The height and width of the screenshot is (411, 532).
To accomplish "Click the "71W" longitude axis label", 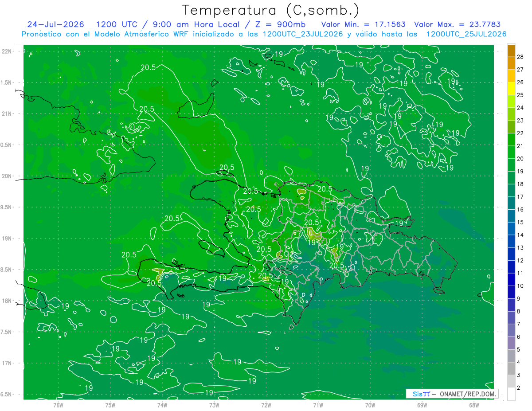I will tap(318, 405).
